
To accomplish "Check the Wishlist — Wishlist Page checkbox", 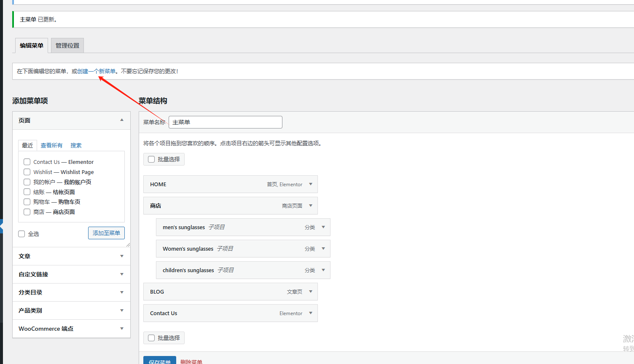I will click(27, 171).
